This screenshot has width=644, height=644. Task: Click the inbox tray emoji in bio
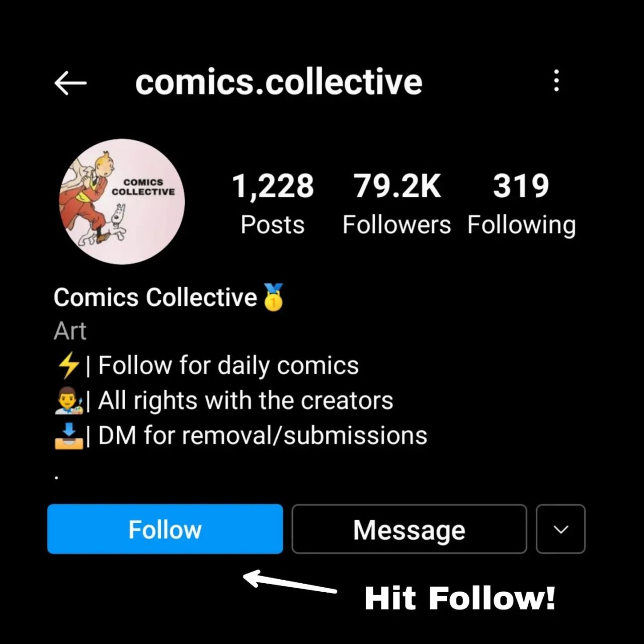coord(68,436)
